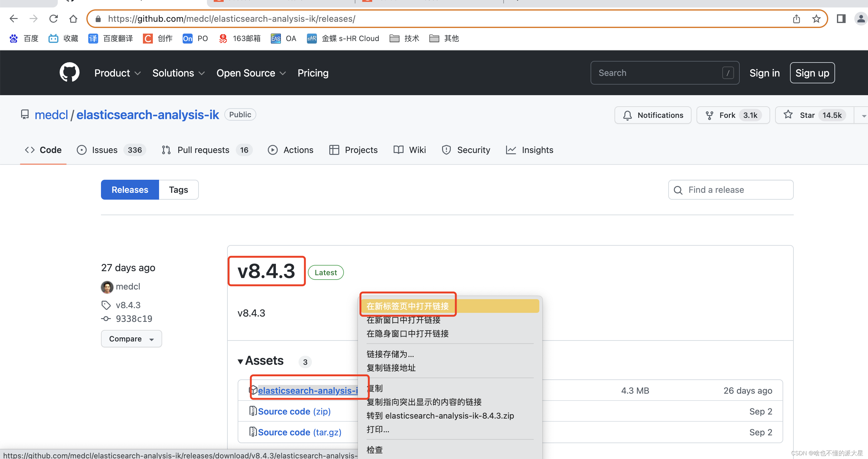Reload the page with the refresh icon
The width and height of the screenshot is (868, 459).
point(53,19)
